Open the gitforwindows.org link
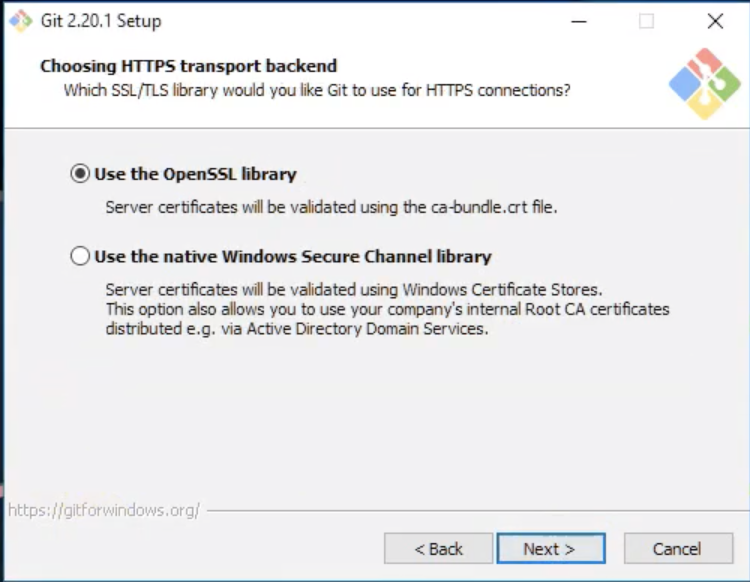This screenshot has height=582, width=750. tap(104, 510)
